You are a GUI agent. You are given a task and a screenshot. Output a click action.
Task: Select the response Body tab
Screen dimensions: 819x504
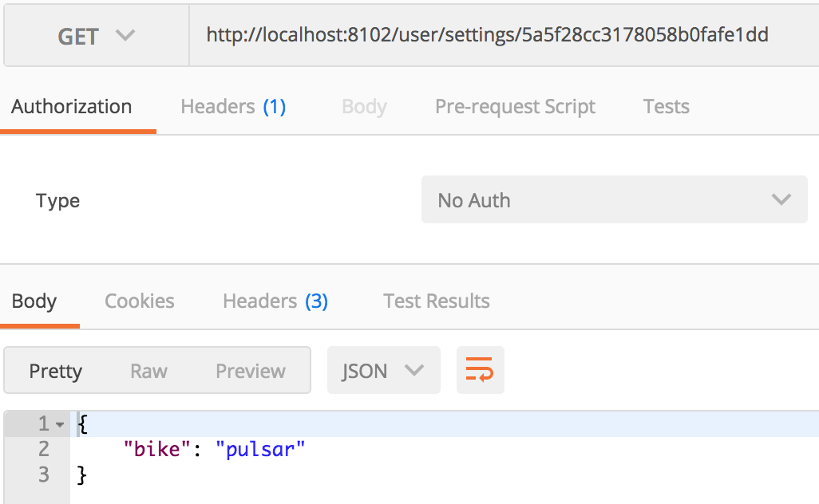click(x=34, y=301)
